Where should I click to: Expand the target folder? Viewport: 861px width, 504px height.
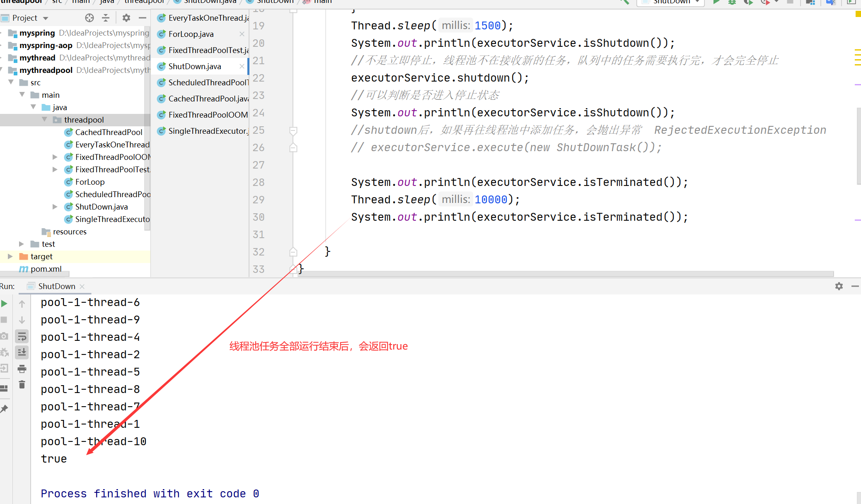[x=10, y=256]
